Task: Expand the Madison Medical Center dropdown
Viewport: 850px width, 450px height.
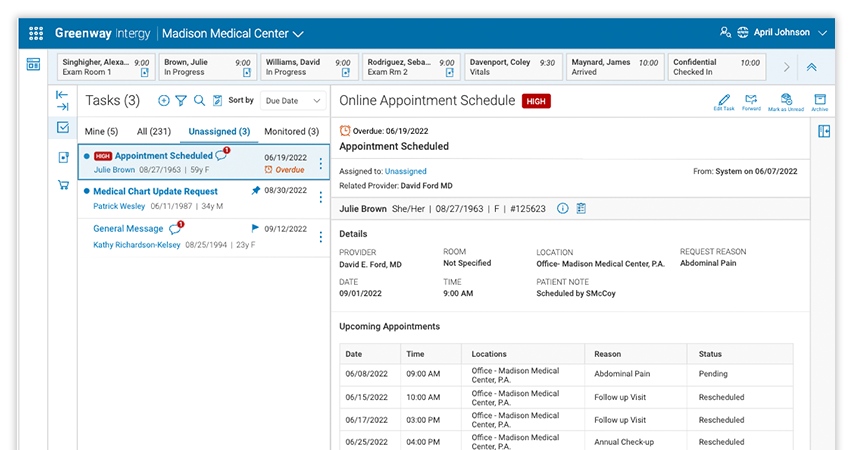Action: pos(298,34)
